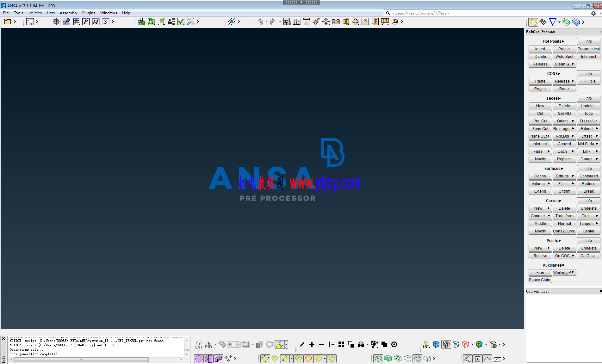Close the Options List panel

[x=600, y=291]
